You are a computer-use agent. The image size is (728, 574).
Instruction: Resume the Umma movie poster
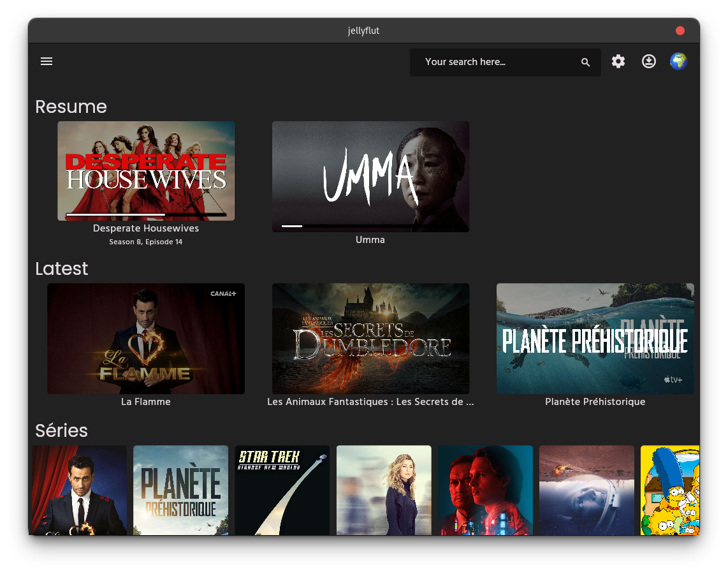click(x=370, y=177)
